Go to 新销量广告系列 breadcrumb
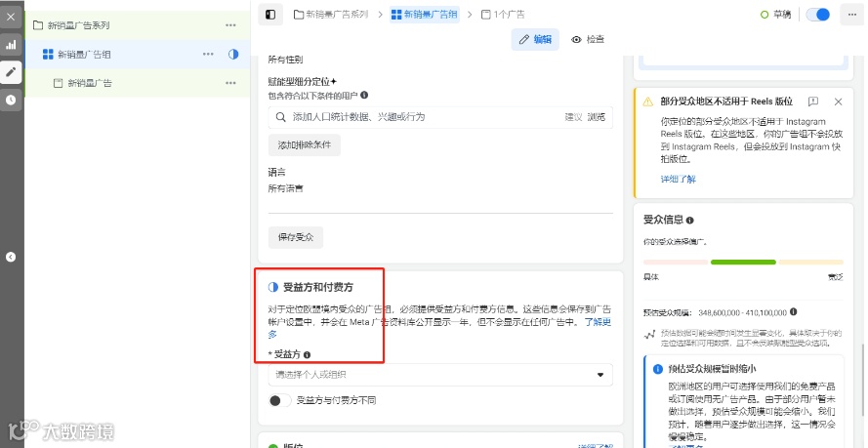The width and height of the screenshot is (868, 448). pos(331,15)
